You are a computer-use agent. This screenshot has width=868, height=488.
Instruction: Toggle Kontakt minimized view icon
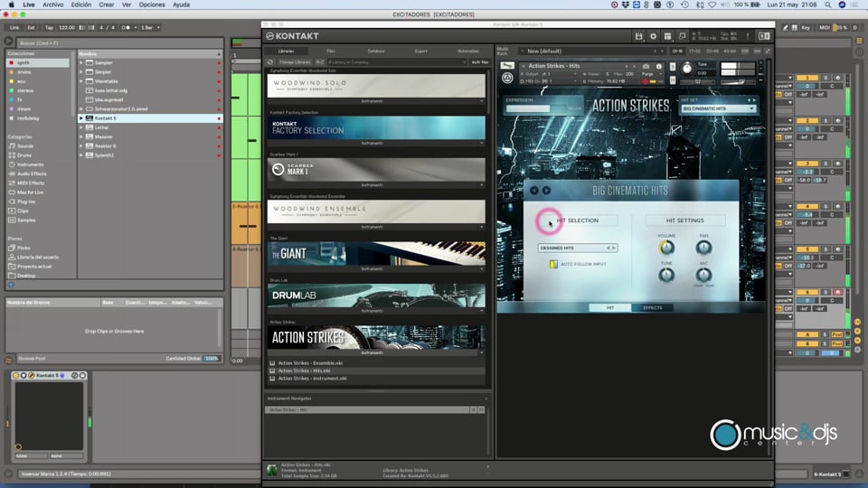click(682, 36)
